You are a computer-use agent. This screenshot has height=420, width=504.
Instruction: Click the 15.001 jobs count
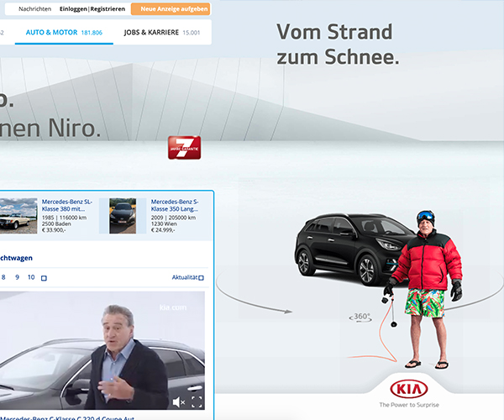[192, 33]
